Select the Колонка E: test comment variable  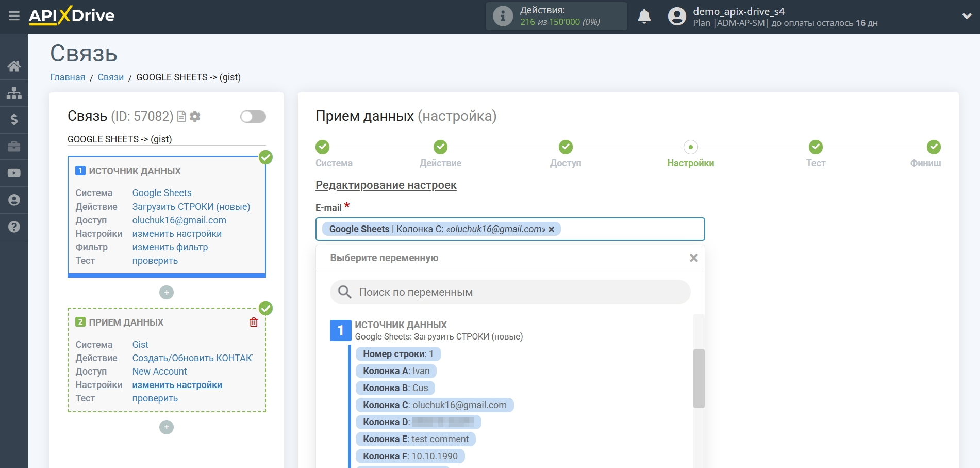click(416, 439)
